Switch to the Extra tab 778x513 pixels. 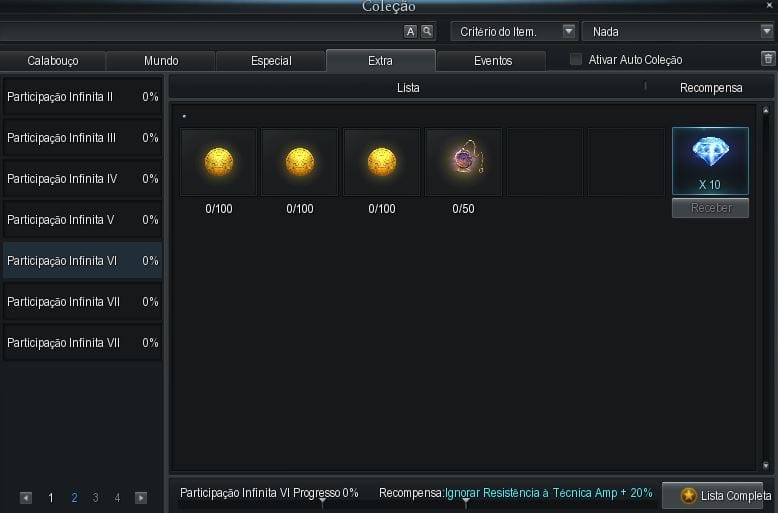pyautogui.click(x=381, y=61)
